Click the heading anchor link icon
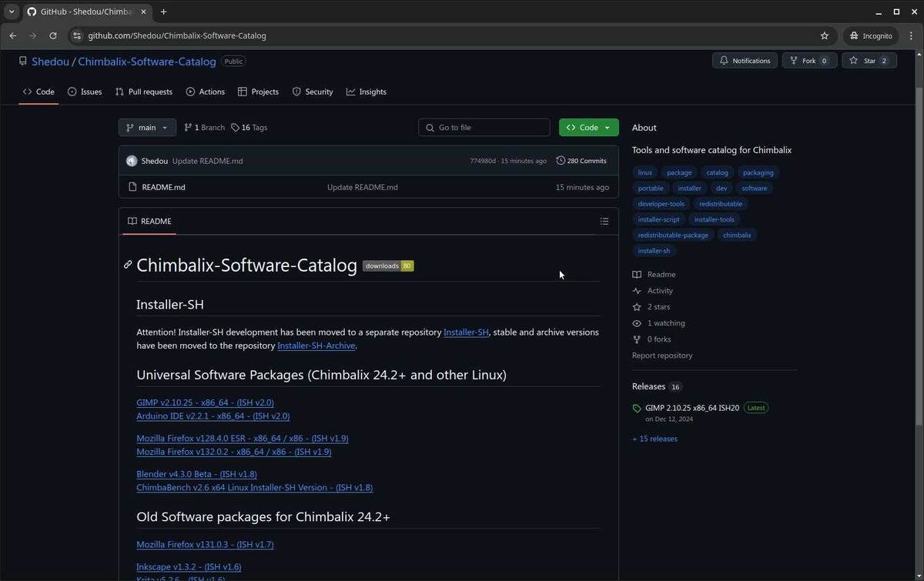Image resolution: width=924 pixels, height=581 pixels. 128,265
